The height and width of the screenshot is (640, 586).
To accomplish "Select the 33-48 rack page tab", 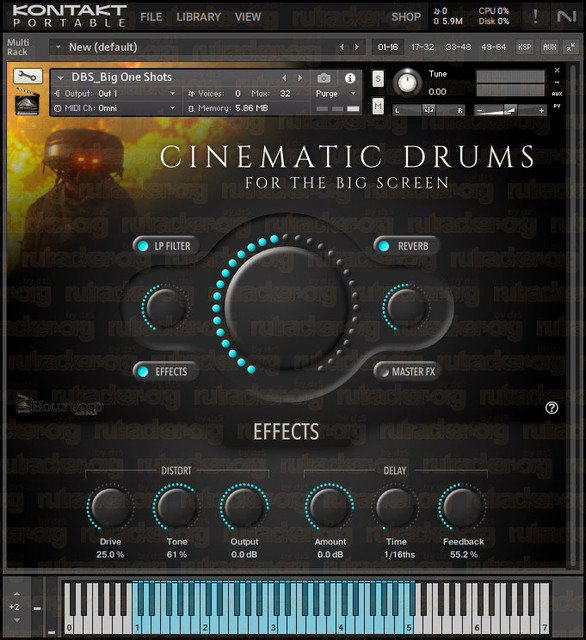I will (458, 47).
